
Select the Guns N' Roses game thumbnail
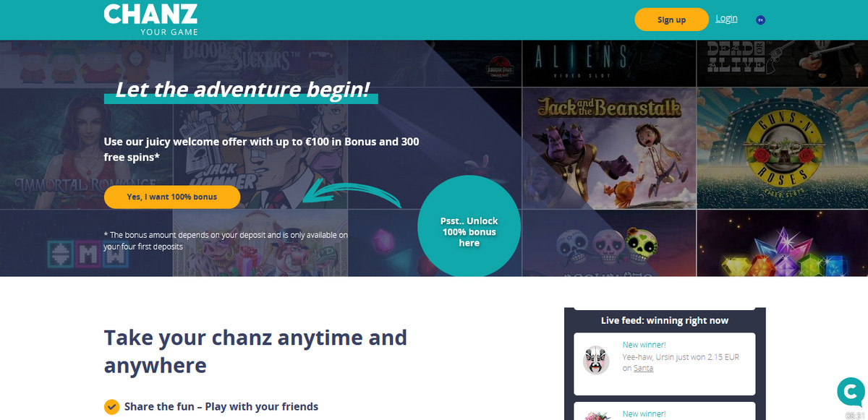pyautogui.click(x=783, y=148)
